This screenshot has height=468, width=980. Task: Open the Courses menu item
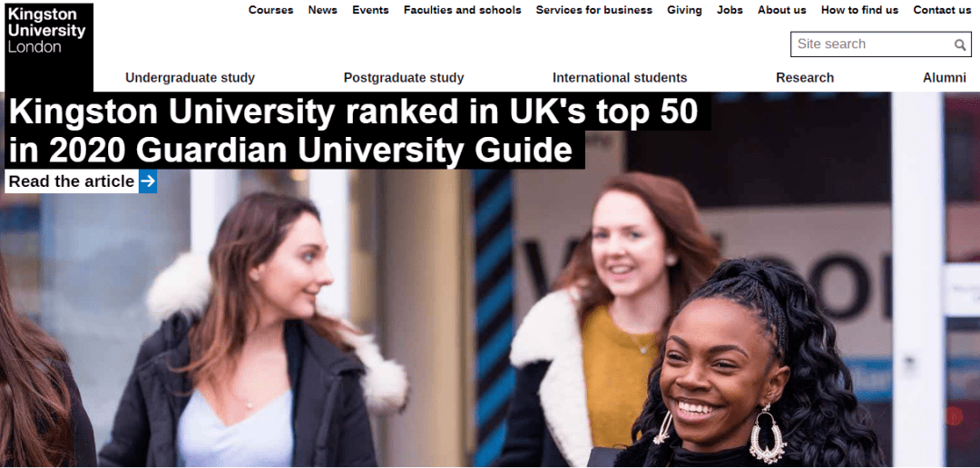(x=270, y=10)
